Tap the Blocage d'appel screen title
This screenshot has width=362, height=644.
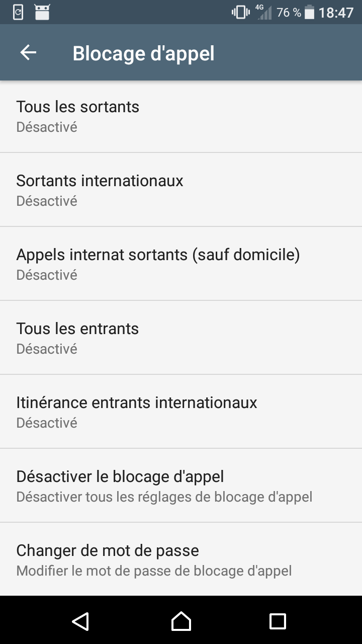143,53
